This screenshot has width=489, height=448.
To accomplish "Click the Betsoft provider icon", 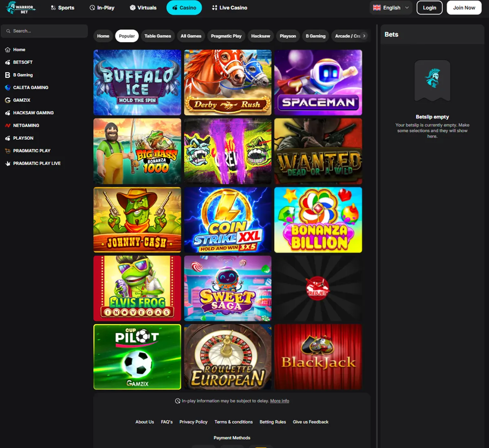I will (8, 62).
